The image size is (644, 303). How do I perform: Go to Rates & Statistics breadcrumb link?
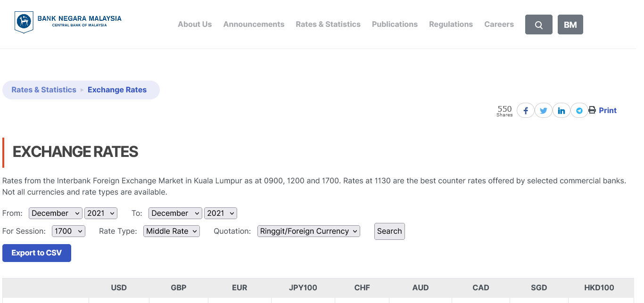[x=44, y=90]
